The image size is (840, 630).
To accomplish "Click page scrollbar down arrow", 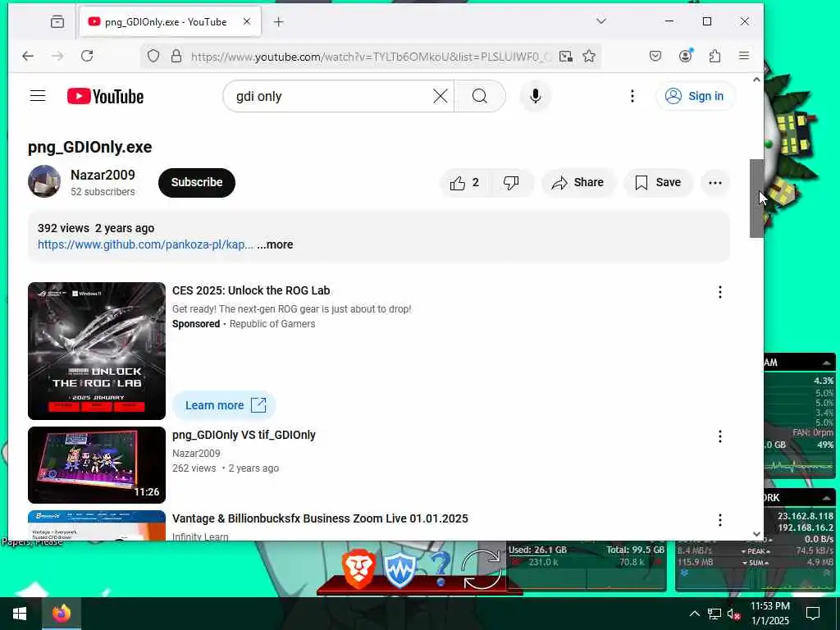I will coord(756,534).
